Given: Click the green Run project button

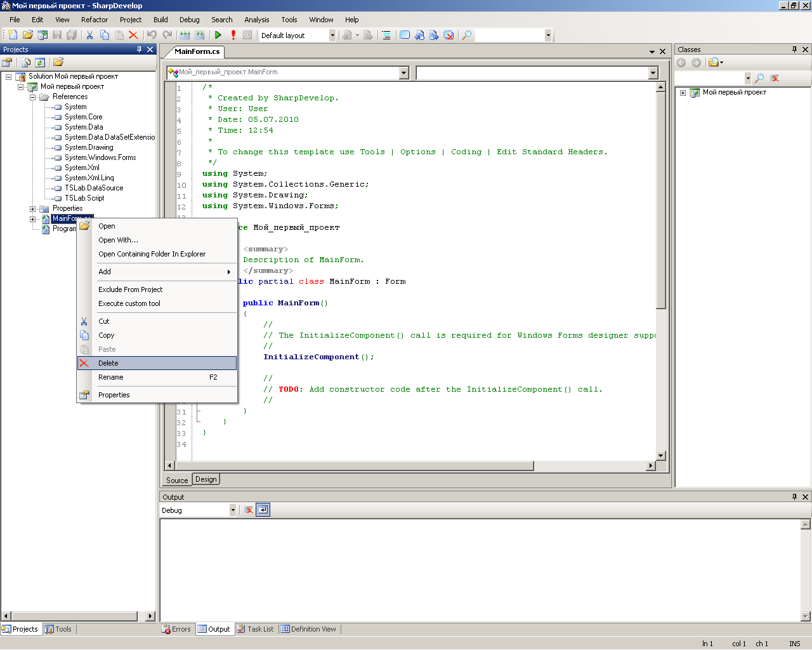Looking at the screenshot, I should click(x=218, y=36).
